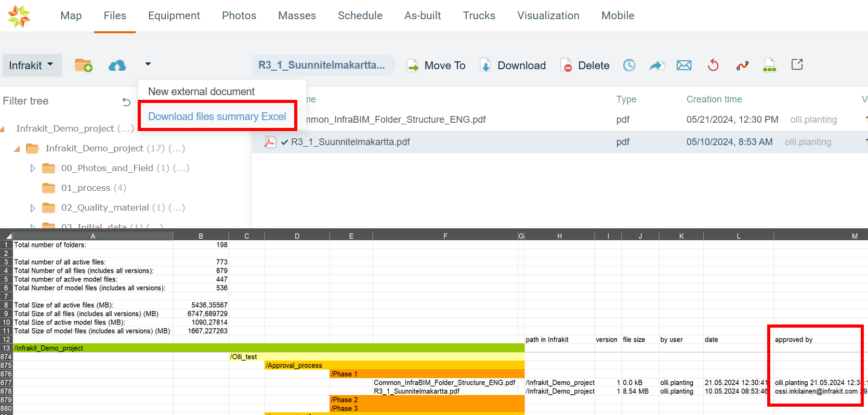The width and height of the screenshot is (868, 415).
Task: Click the yellow /Olli_test cell
Action: [x=377, y=357]
